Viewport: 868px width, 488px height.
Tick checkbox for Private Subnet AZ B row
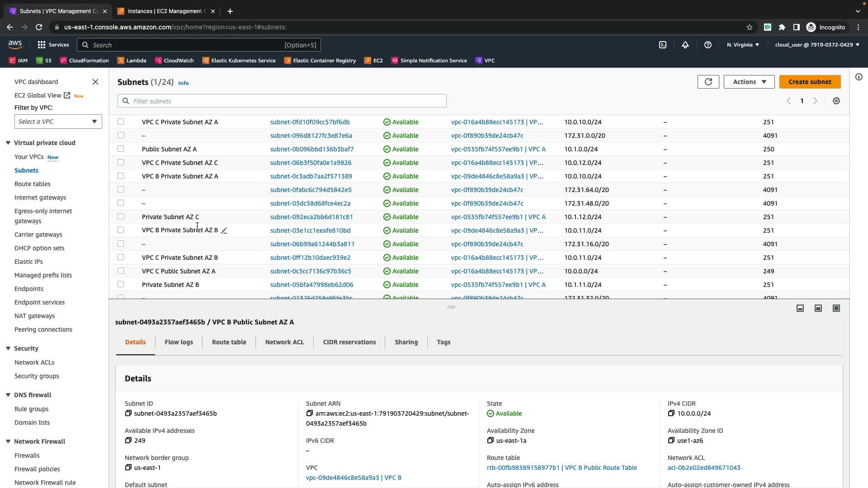coord(121,284)
